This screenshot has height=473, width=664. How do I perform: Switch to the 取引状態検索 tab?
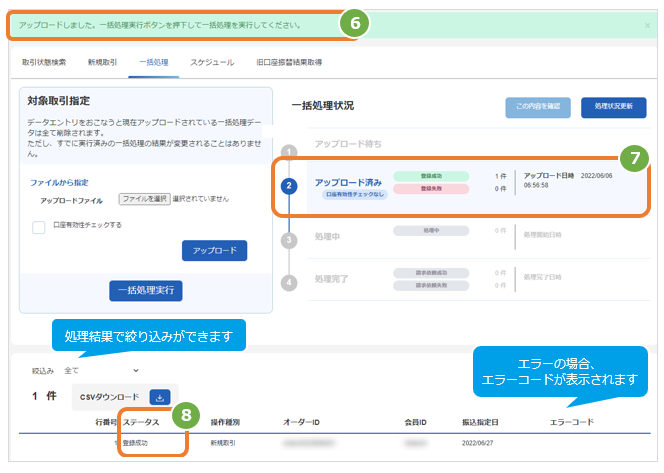(44, 62)
